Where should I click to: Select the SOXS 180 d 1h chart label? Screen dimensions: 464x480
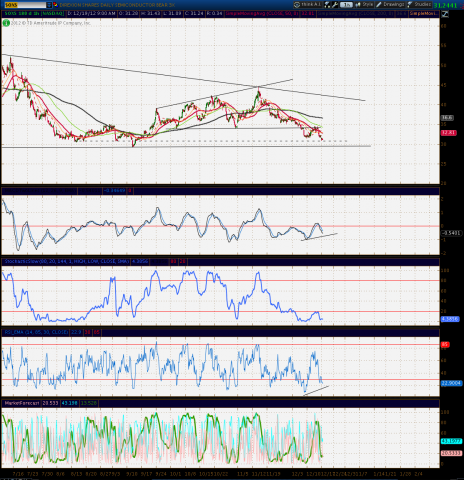tap(33, 14)
